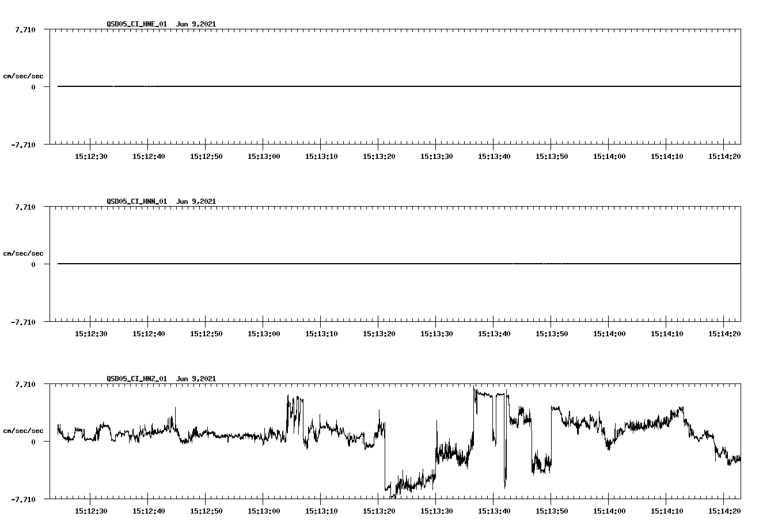The image size is (782, 532).
Task: Pick 15:14:00 time label under HNN plot
Action: (x=609, y=334)
